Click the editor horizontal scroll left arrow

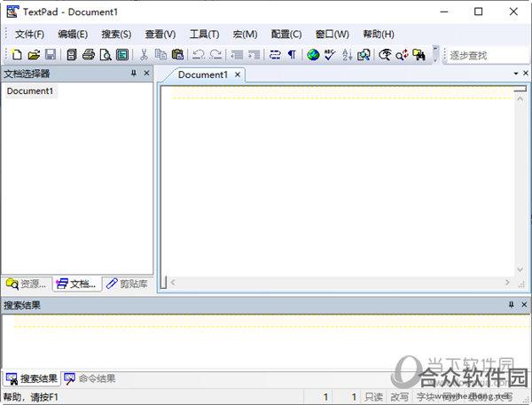173,282
